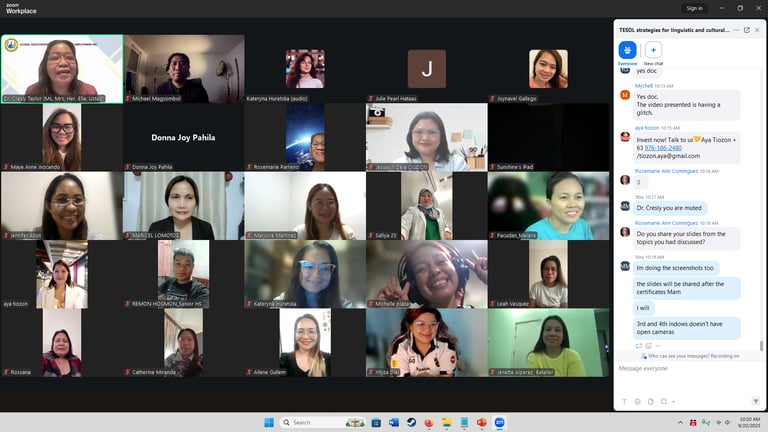
Task: Click the volume icon in system tray
Action: [x=727, y=423]
